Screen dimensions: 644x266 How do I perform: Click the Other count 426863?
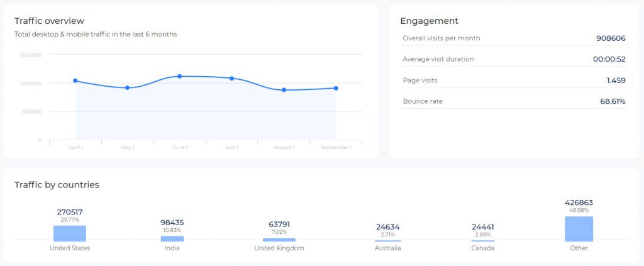pos(579,202)
